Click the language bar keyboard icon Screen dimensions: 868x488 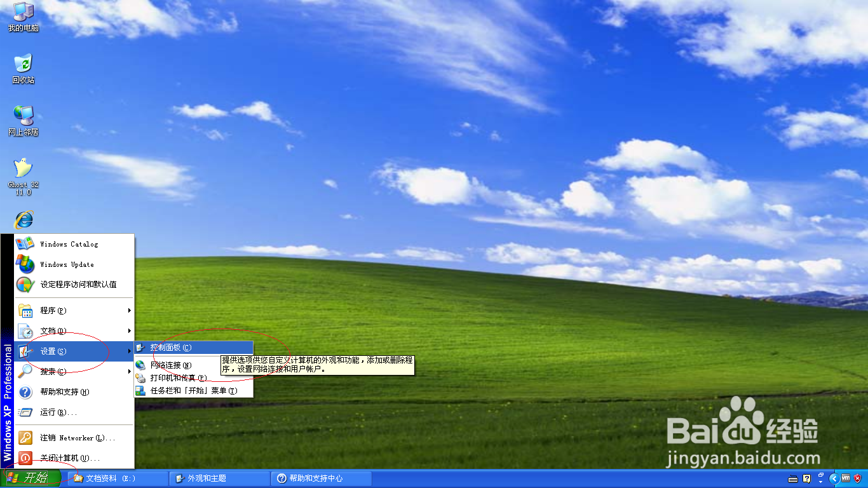point(793,478)
